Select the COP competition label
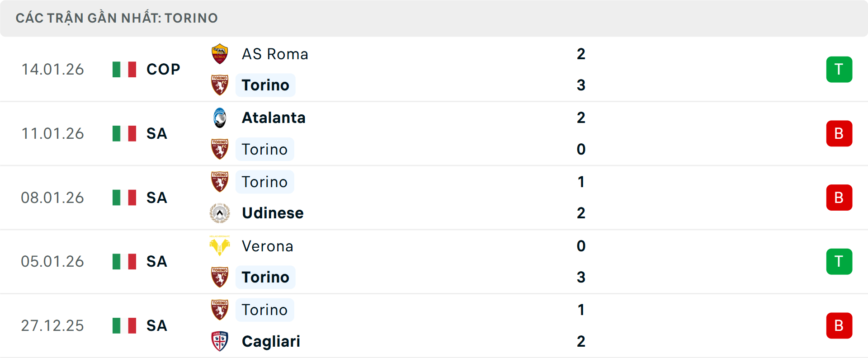The height and width of the screenshot is (358, 868). tap(163, 70)
